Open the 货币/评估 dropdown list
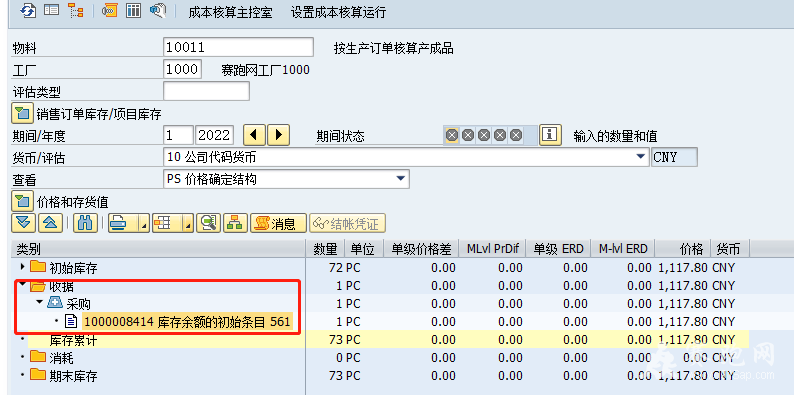 click(642, 157)
